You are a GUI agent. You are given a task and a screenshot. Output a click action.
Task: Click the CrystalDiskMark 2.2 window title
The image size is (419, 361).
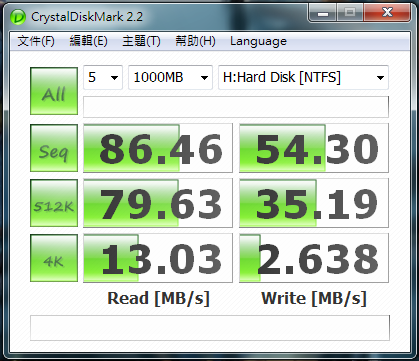coord(87,17)
